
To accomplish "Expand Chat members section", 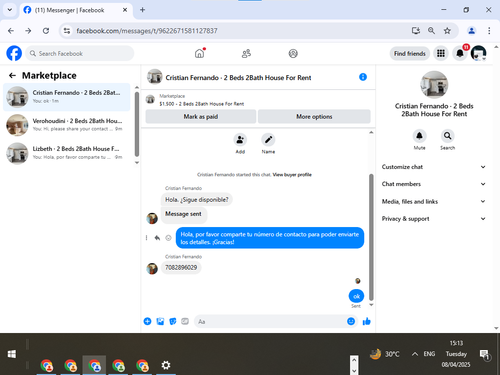I will tap(434, 184).
